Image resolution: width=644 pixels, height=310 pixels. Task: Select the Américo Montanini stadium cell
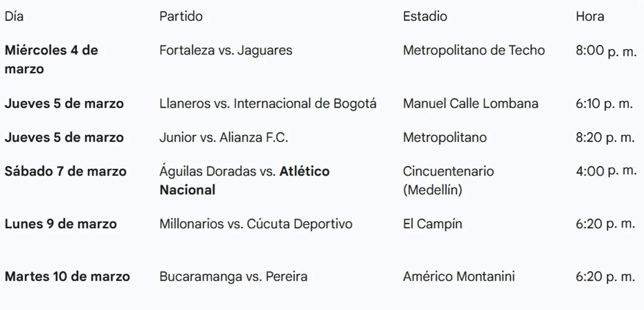(458, 276)
